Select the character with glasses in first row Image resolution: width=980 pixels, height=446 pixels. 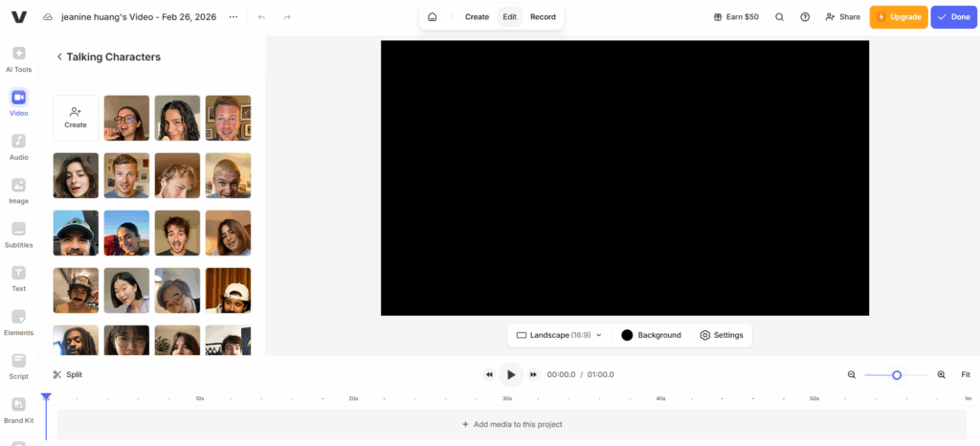pos(126,118)
